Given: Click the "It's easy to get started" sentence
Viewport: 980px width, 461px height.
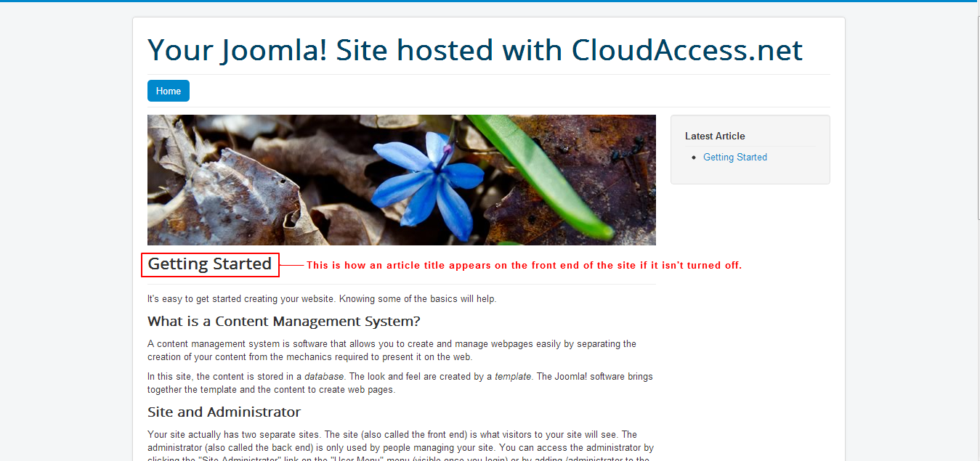Looking at the screenshot, I should [322, 299].
